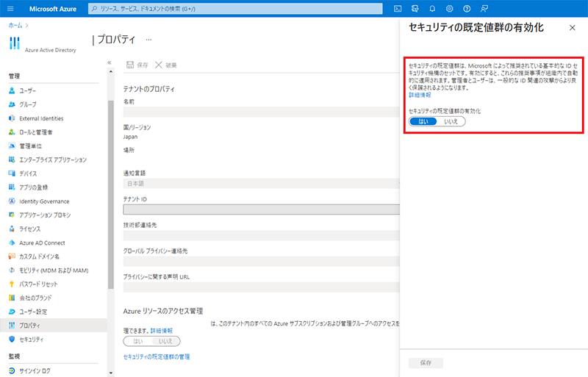Open 詳細情報 link in security defaults panel

[x=420, y=95]
